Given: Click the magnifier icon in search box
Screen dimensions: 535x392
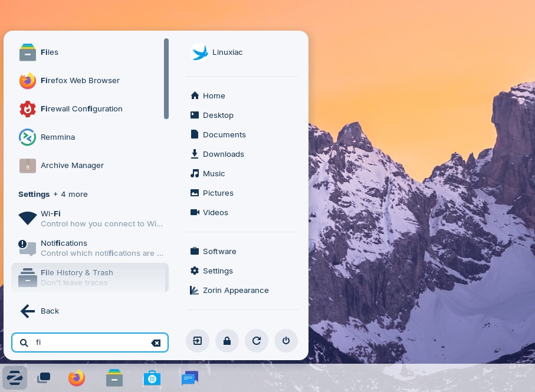Looking at the screenshot, I should click(x=24, y=342).
